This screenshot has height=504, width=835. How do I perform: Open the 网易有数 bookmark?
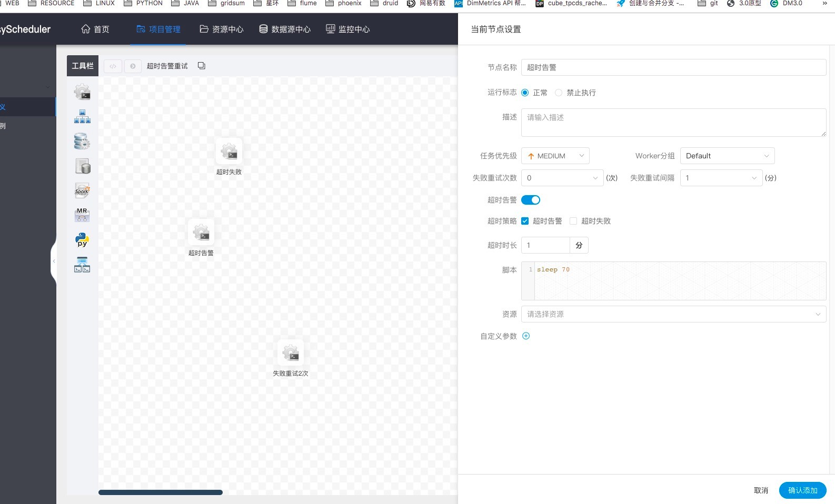(x=426, y=3)
